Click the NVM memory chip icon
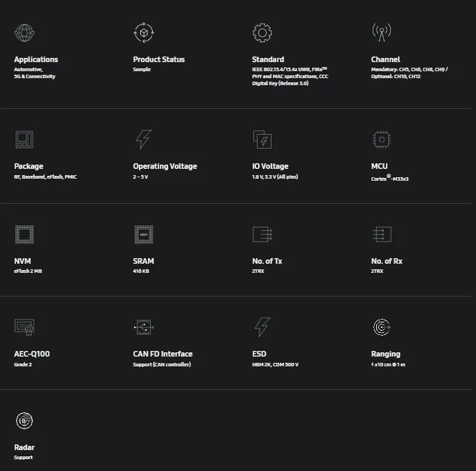This screenshot has height=471, width=476. 24,234
